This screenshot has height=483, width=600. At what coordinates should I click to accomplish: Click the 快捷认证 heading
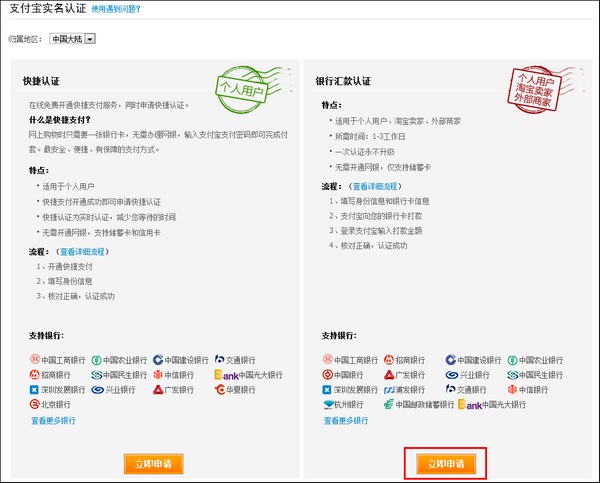click(41, 81)
